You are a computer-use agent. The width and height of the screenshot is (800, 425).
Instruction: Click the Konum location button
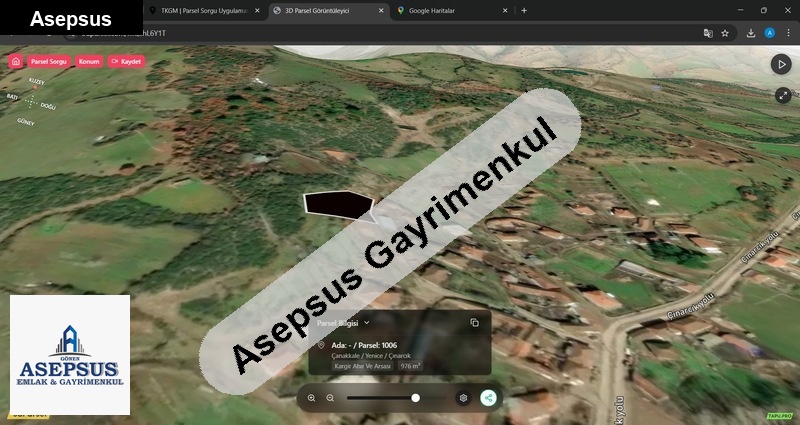tap(89, 61)
